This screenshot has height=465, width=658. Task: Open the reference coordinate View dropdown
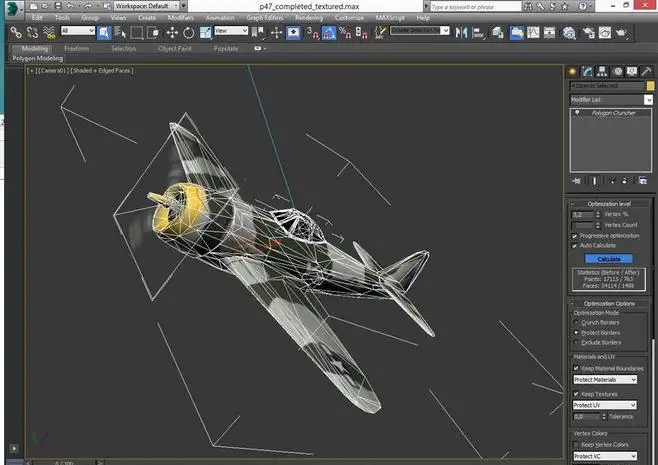point(231,31)
